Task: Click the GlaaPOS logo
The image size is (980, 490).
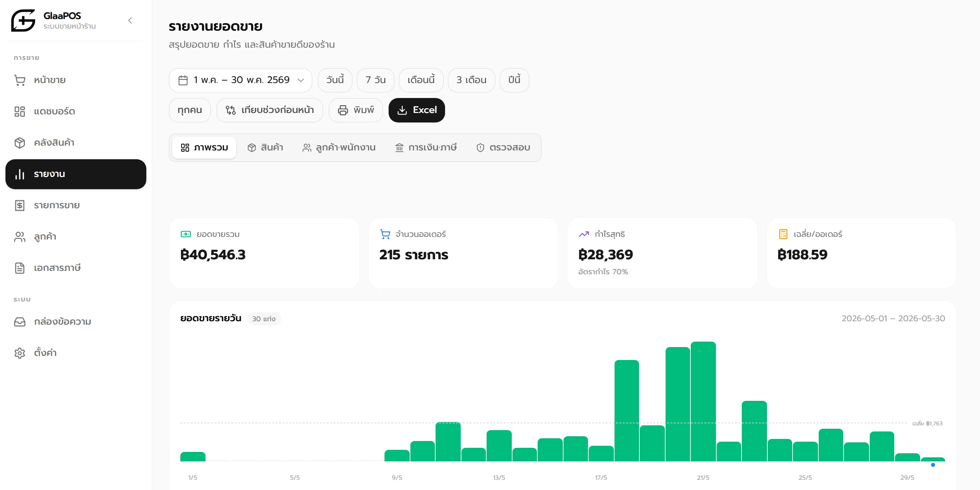Action: tap(23, 20)
